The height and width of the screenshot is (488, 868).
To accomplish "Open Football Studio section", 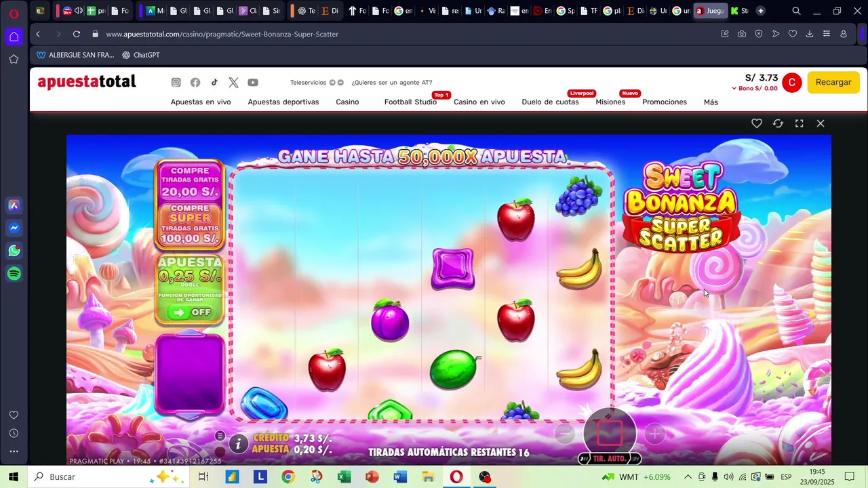I will (x=410, y=102).
